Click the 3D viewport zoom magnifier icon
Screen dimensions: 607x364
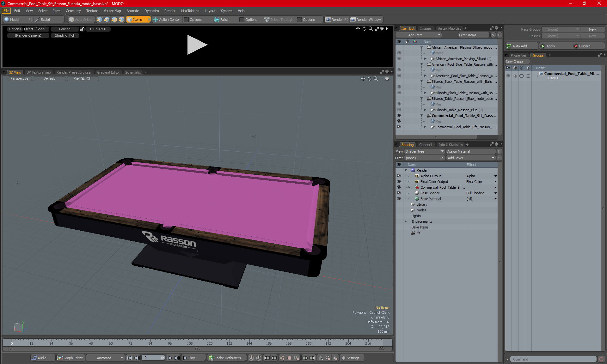pyautogui.click(x=376, y=79)
